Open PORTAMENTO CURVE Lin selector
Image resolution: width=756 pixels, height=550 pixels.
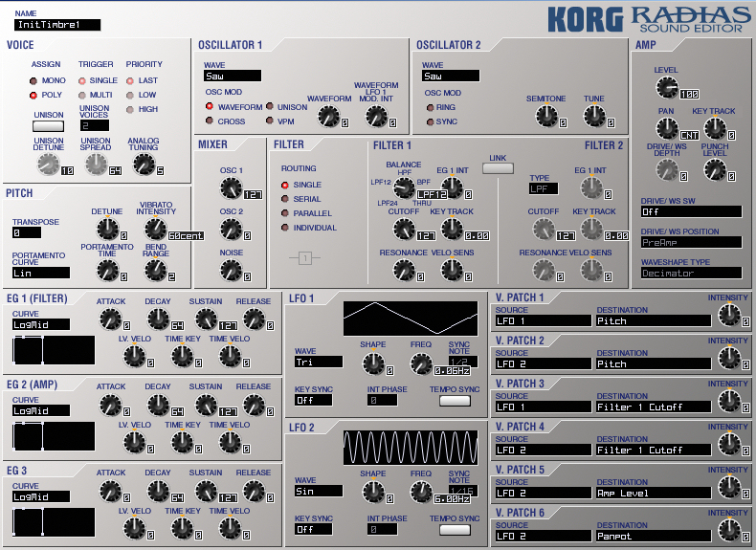point(41,273)
